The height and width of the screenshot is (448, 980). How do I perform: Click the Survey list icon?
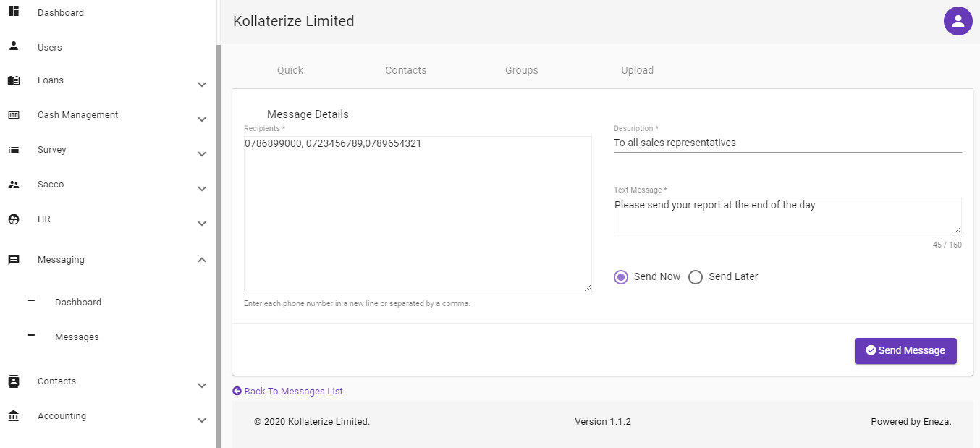click(x=14, y=150)
